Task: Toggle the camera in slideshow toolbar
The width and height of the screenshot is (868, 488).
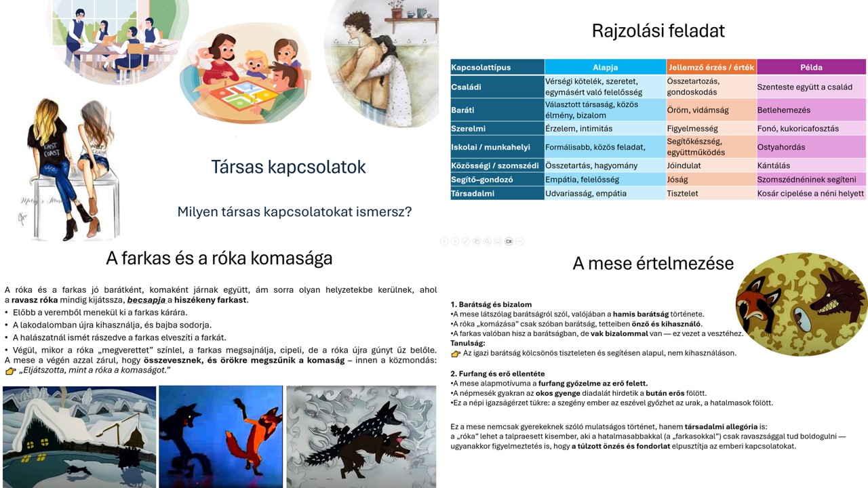Action: (509, 241)
